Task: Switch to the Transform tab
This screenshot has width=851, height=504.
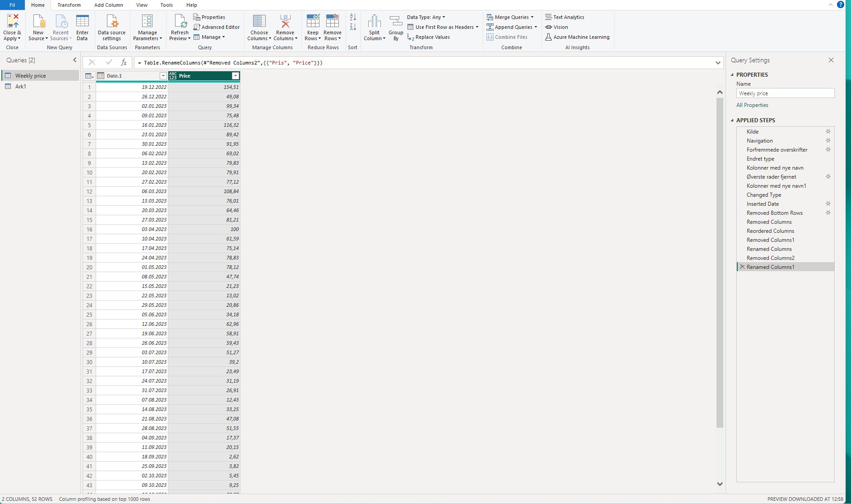Action: click(x=69, y=5)
